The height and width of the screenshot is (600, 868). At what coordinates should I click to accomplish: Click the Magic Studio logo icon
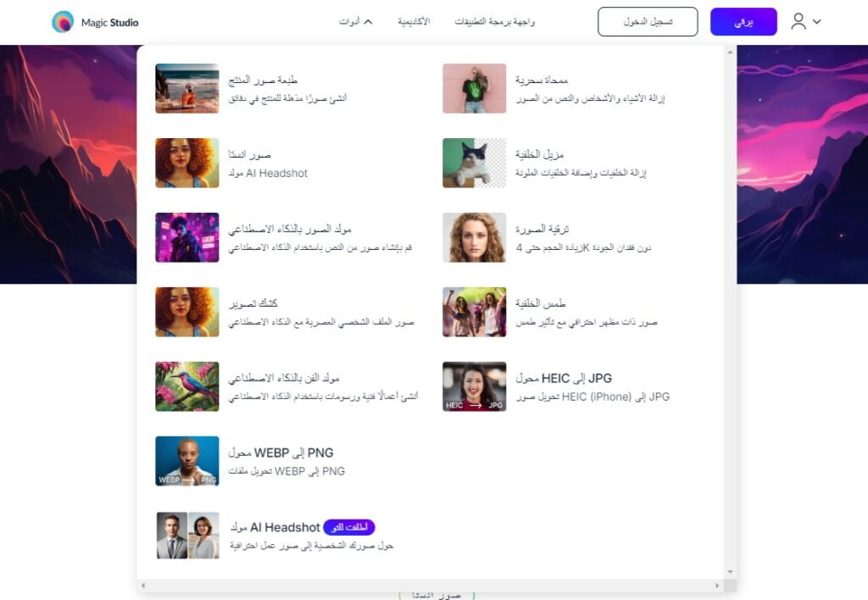coord(63,22)
